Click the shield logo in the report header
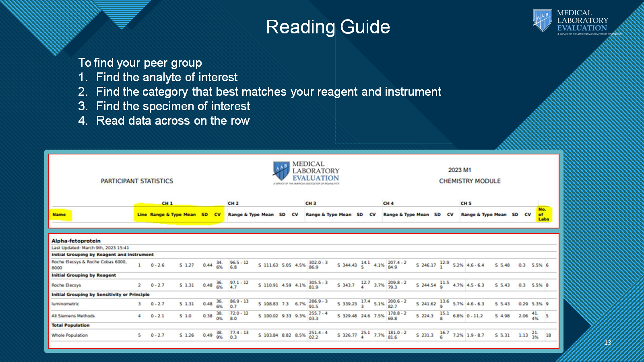 [x=281, y=171]
